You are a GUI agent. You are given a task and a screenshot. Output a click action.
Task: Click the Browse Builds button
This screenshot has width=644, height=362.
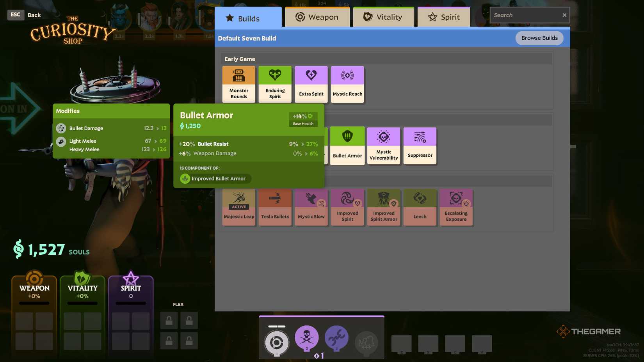[539, 38]
